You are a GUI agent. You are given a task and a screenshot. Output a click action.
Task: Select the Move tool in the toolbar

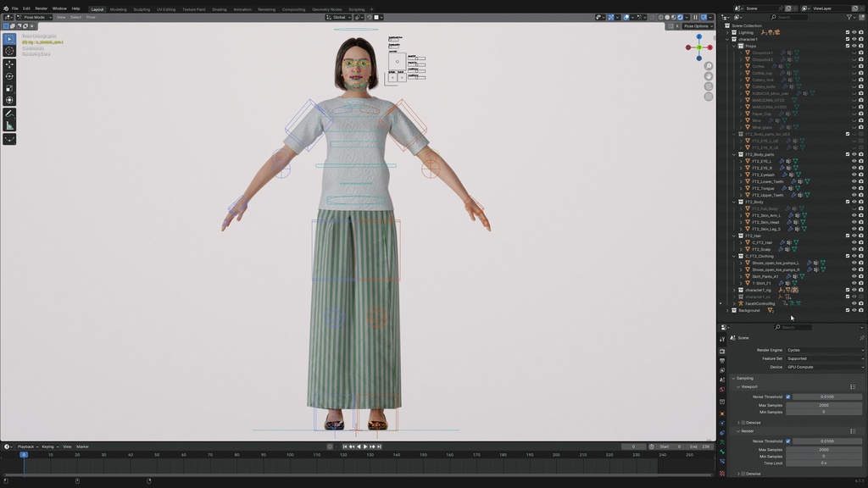point(8,63)
